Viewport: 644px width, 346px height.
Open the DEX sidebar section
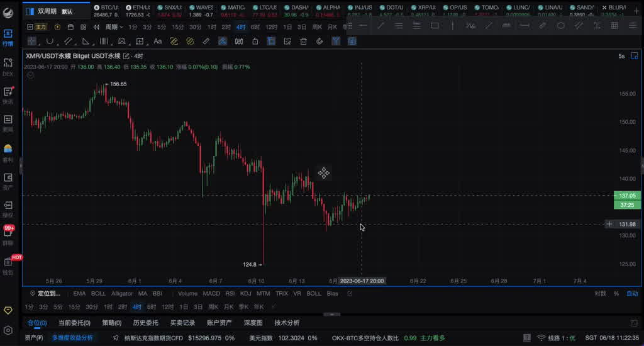point(8,66)
